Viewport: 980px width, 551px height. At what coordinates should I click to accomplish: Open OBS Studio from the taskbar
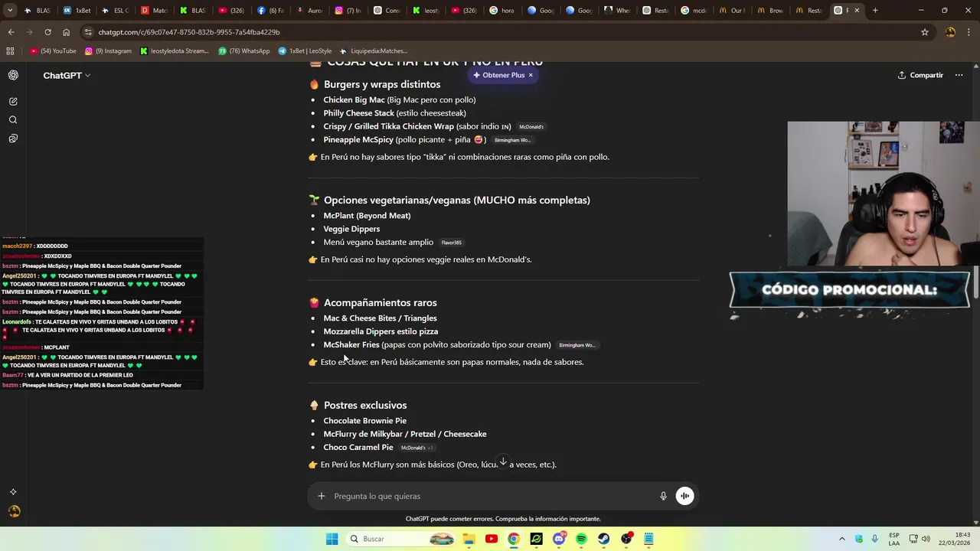pyautogui.click(x=626, y=539)
